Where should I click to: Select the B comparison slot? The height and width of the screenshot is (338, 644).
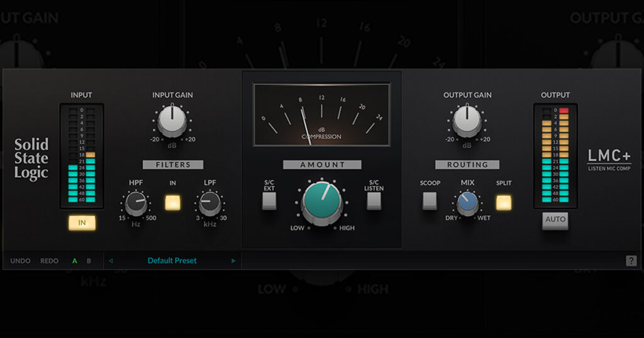pos(89,261)
